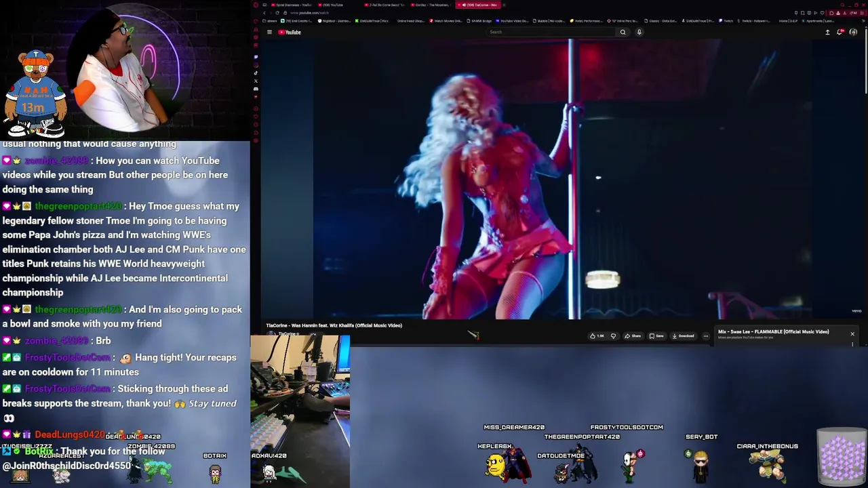Image resolution: width=868 pixels, height=488 pixels.
Task: Save the video to a playlist
Action: pos(656,335)
